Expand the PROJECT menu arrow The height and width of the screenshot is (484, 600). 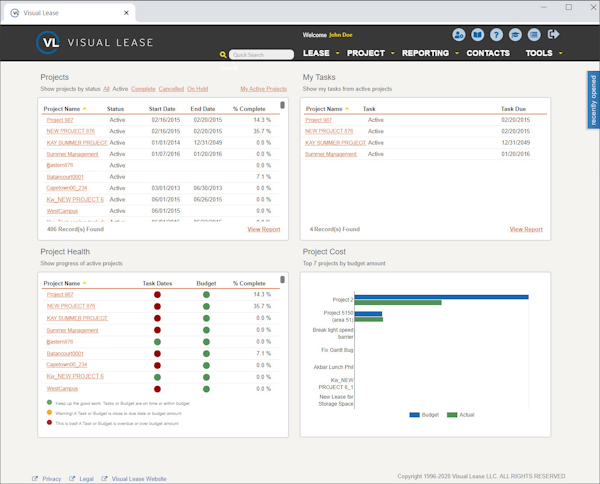click(393, 53)
